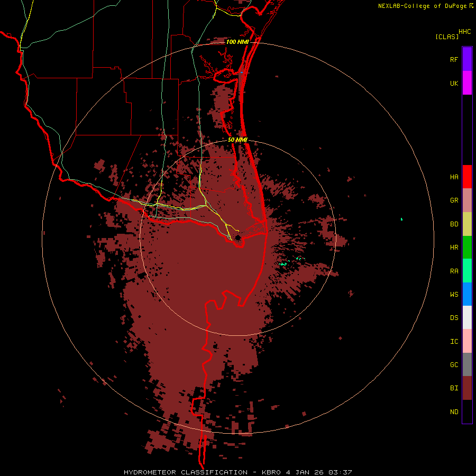Viewport: 476px width, 476px height.
Task: Click the IC pink legend swatch
Action: pyautogui.click(x=467, y=341)
